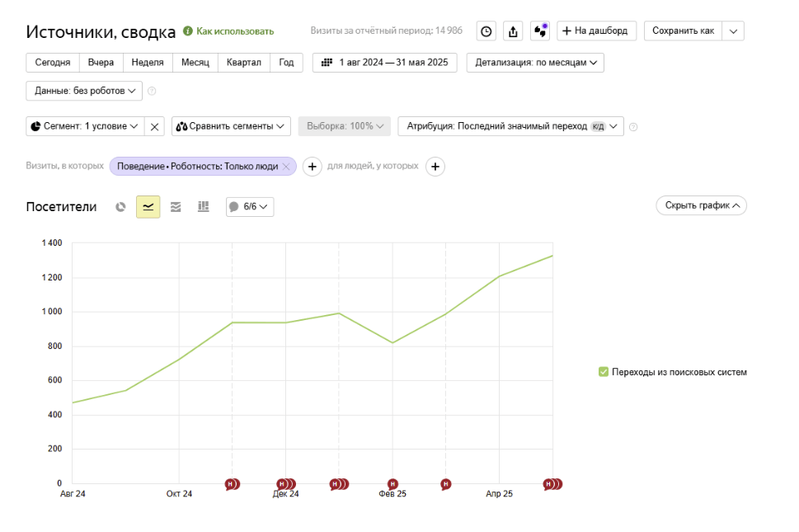Screen dimensions: 799x532
Task: Open the Выборка: 100% dropdown
Action: click(345, 126)
